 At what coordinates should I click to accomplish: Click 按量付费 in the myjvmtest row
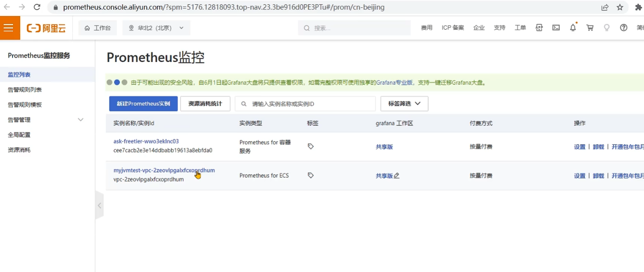(x=481, y=176)
